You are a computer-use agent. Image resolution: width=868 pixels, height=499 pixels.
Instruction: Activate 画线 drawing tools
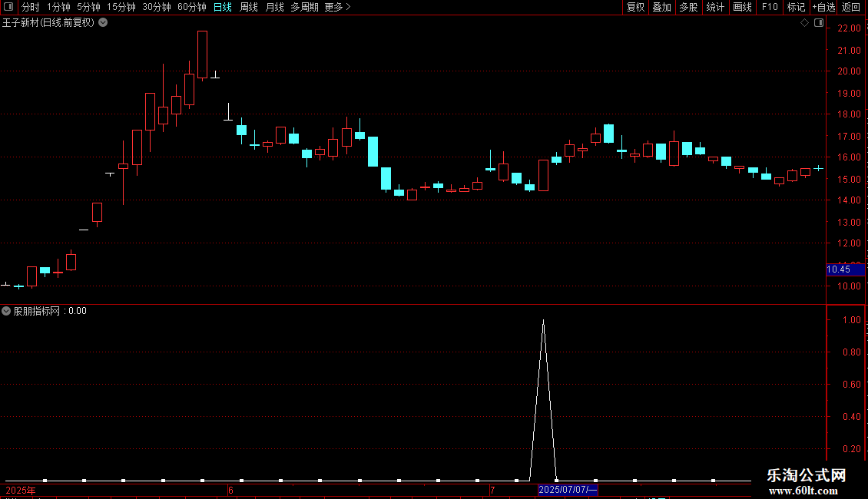tap(742, 7)
